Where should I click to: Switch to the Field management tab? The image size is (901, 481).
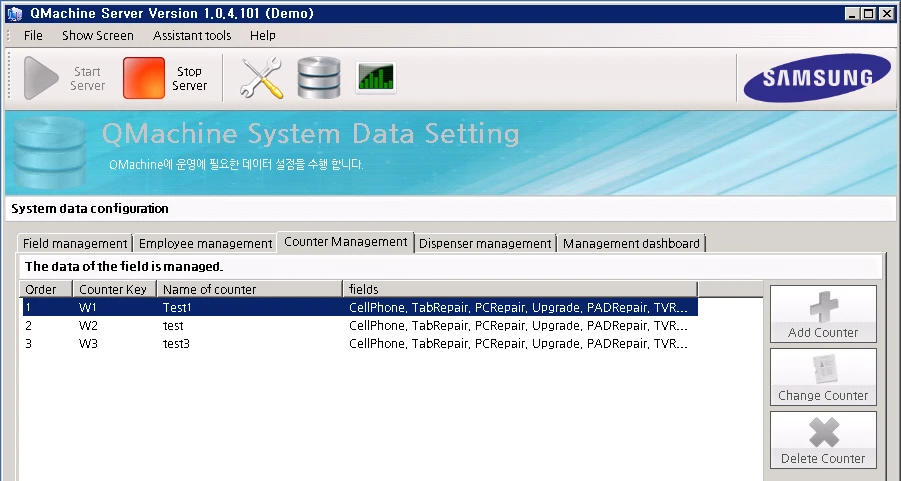click(x=75, y=243)
